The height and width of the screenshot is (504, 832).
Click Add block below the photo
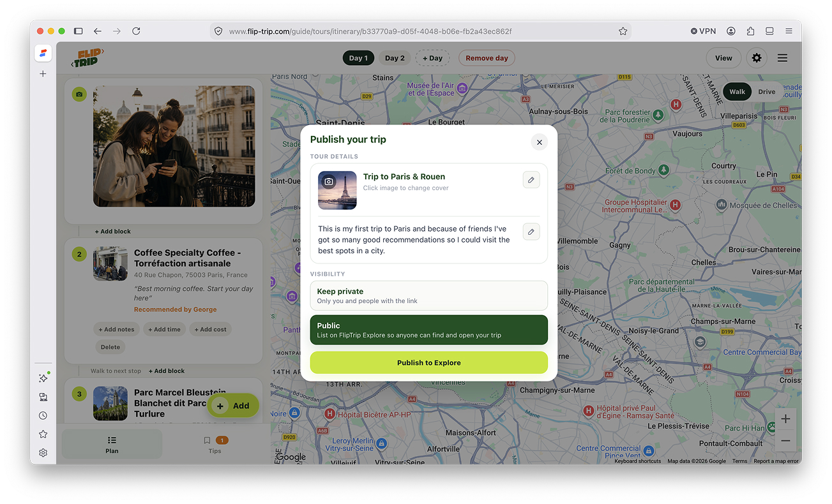tap(113, 231)
